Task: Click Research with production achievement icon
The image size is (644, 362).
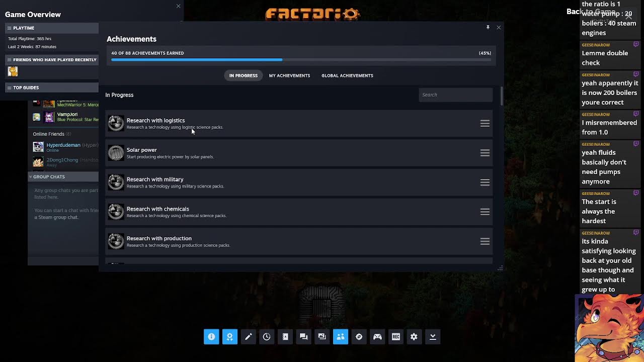Action: tap(116, 241)
